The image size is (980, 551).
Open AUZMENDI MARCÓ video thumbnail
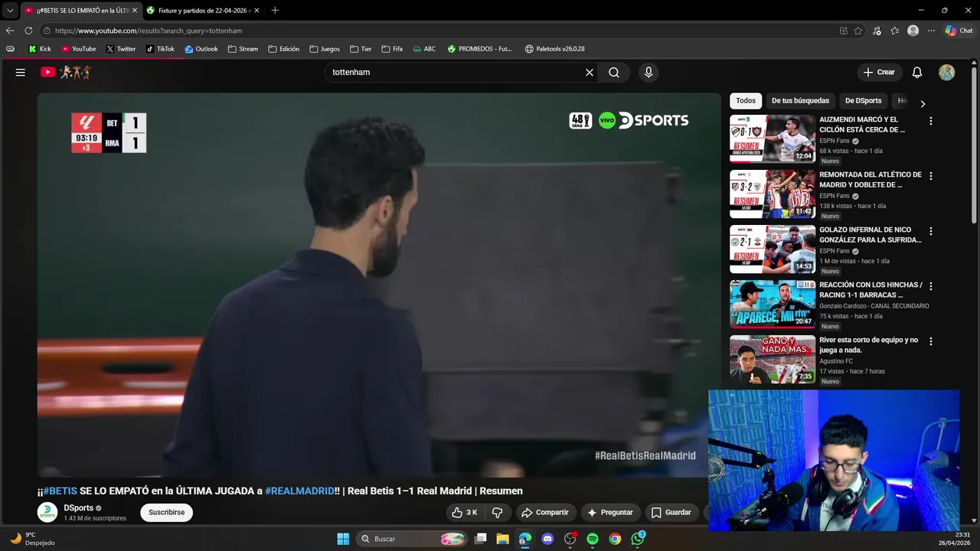click(x=773, y=139)
